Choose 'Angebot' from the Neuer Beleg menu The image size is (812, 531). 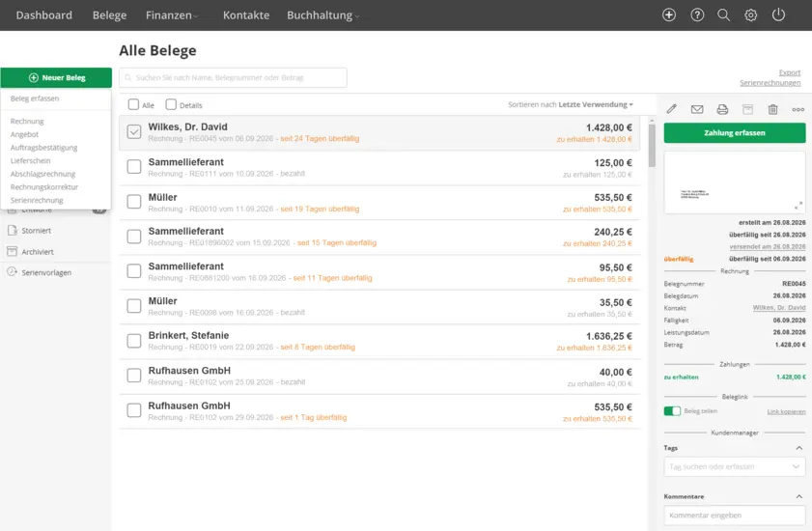[26, 134]
